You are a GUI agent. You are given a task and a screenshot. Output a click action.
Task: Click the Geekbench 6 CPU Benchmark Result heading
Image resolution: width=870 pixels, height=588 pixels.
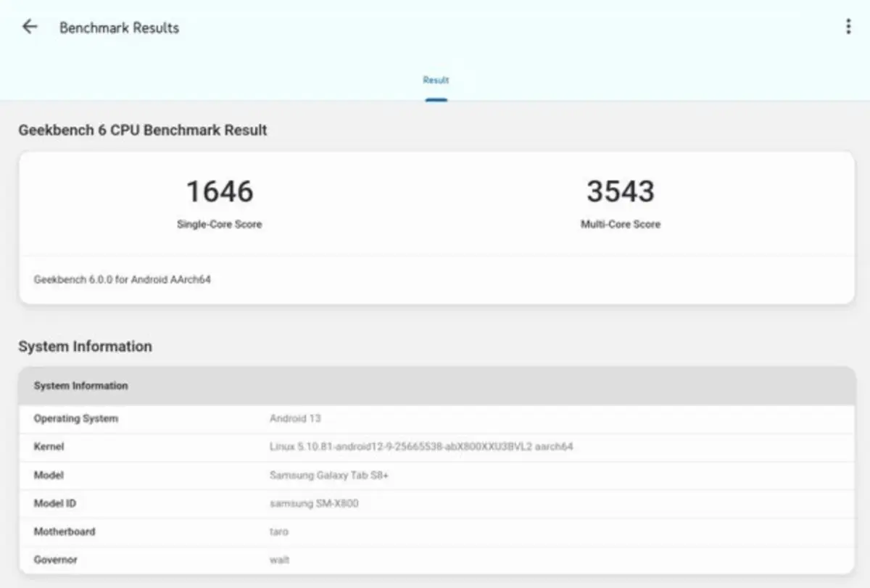click(143, 131)
